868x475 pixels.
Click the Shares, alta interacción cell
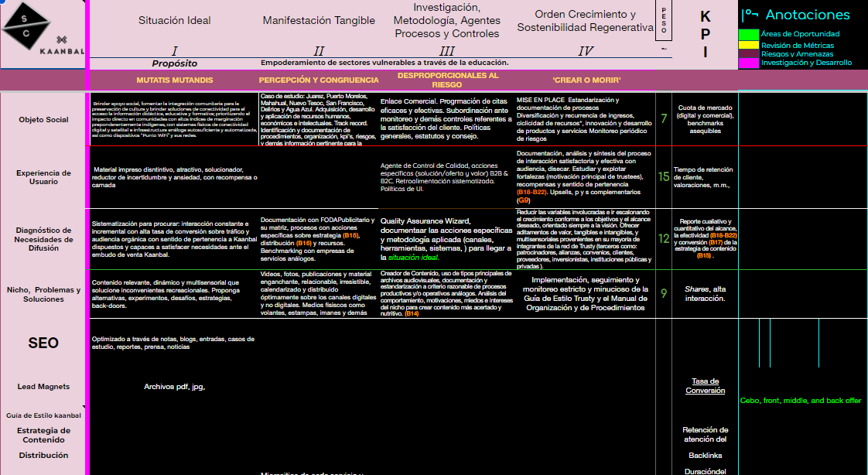[x=705, y=294]
